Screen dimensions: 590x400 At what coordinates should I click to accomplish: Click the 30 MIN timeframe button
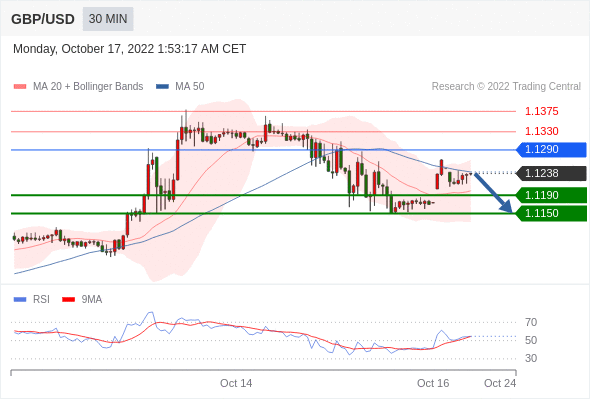pos(108,19)
